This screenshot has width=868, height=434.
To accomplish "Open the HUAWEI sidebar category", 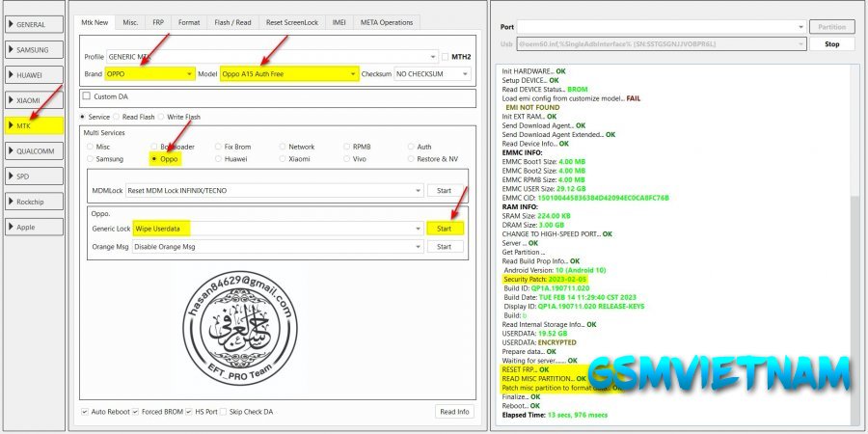I will (34, 75).
